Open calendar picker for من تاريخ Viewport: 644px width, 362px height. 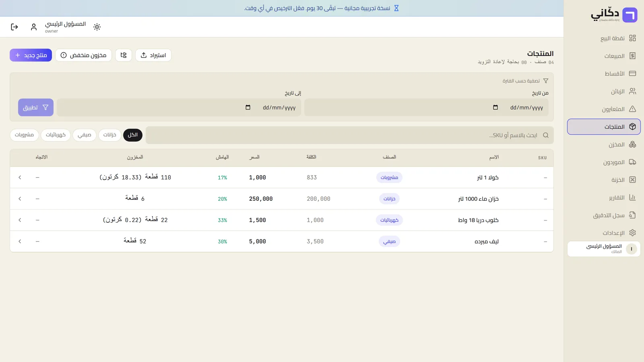(x=495, y=107)
